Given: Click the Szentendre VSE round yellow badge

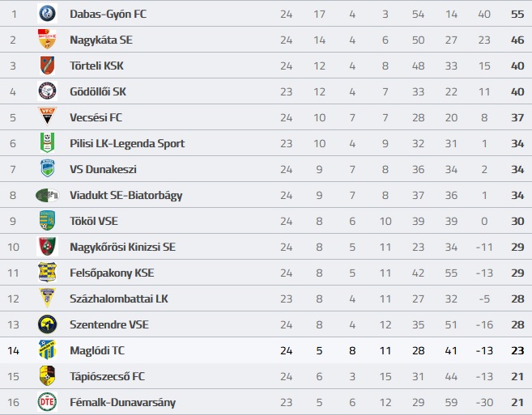Looking at the screenshot, I should pos(47,324).
